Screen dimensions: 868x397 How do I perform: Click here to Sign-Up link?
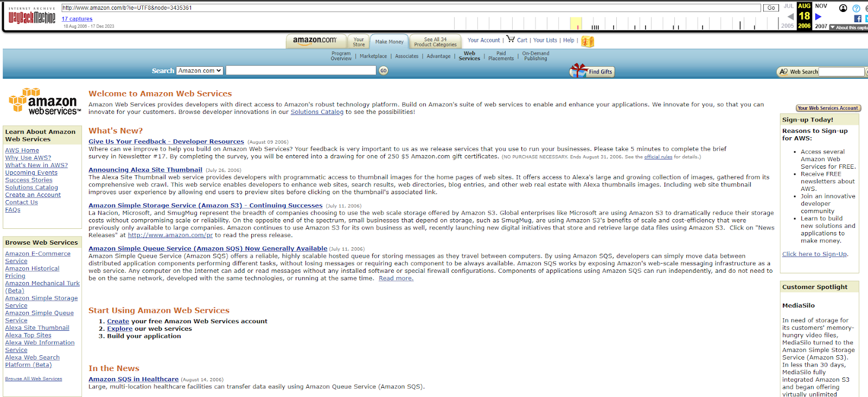tap(814, 254)
